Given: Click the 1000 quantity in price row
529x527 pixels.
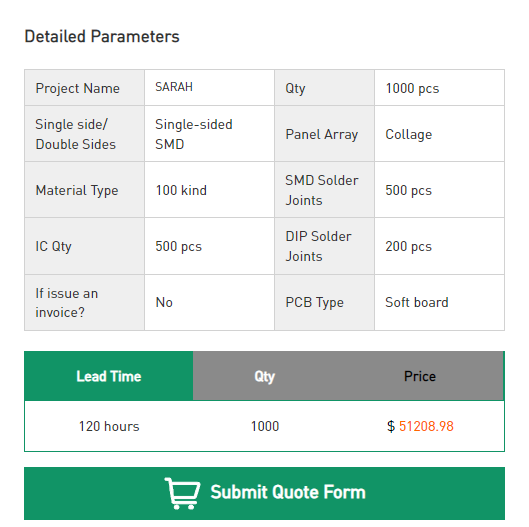Looking at the screenshot, I should click(x=265, y=426).
